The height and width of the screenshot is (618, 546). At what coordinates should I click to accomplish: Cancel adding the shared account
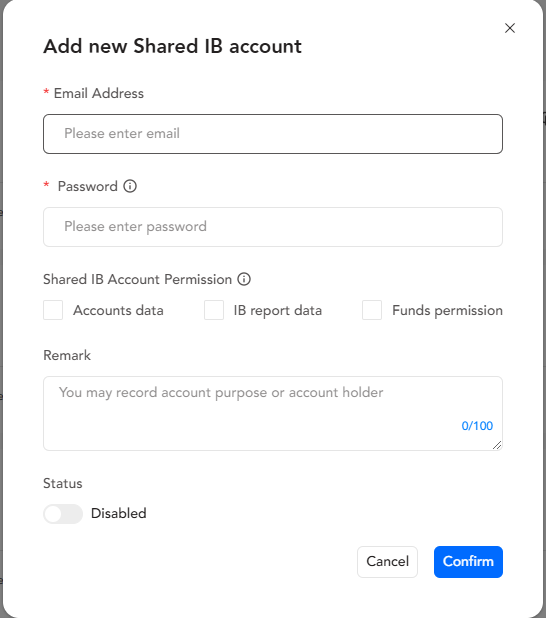(387, 562)
